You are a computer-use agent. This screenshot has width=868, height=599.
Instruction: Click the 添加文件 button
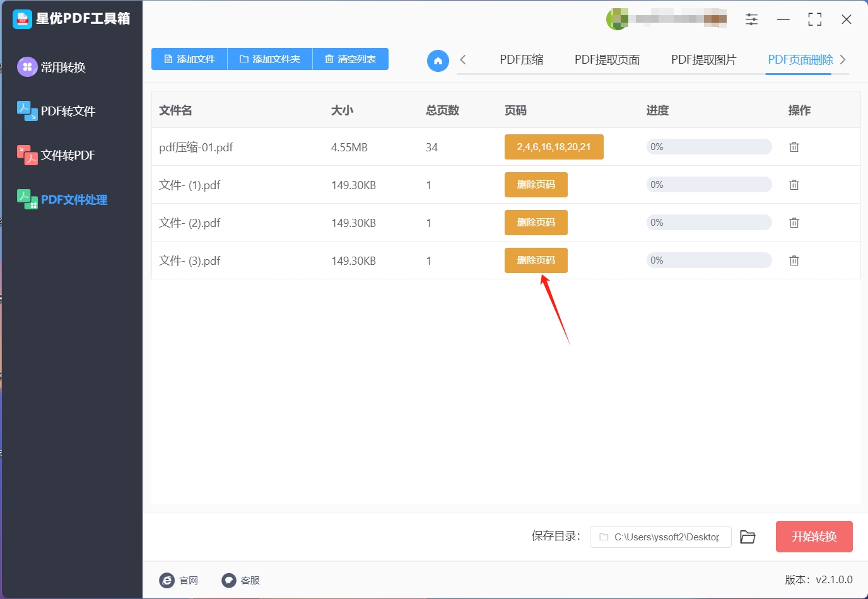(x=189, y=59)
